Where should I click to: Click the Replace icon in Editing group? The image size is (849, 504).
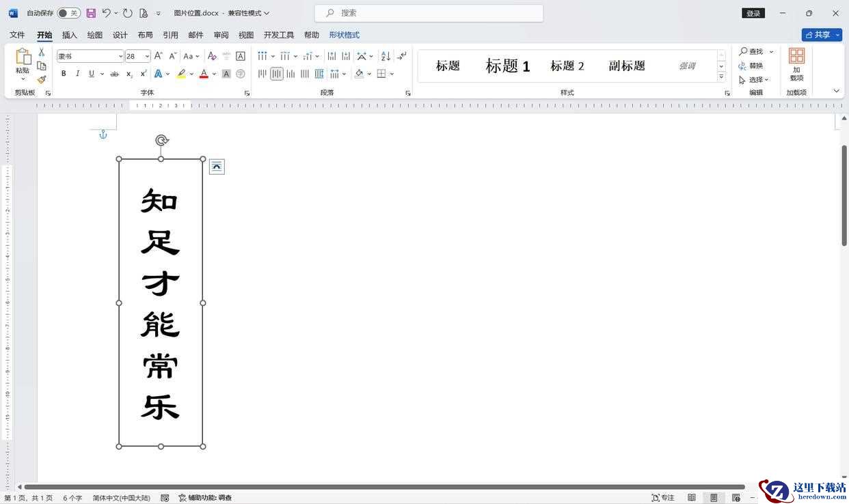[743, 66]
